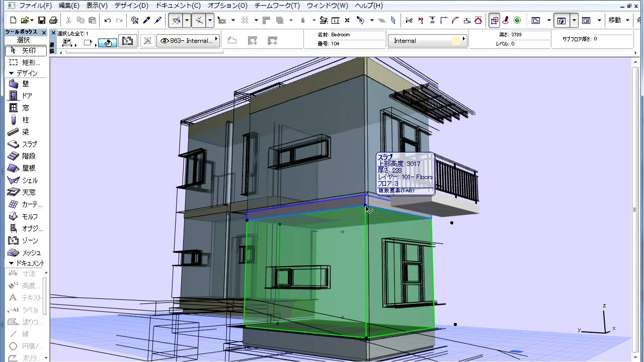Select the Door (ドア) tool
644x362 pixels.
click(26, 96)
